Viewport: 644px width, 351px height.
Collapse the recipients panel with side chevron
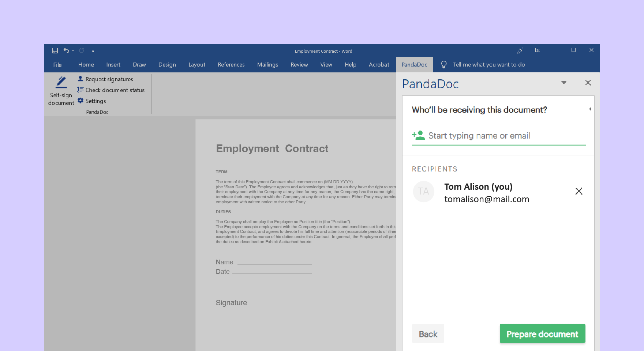[589, 109]
